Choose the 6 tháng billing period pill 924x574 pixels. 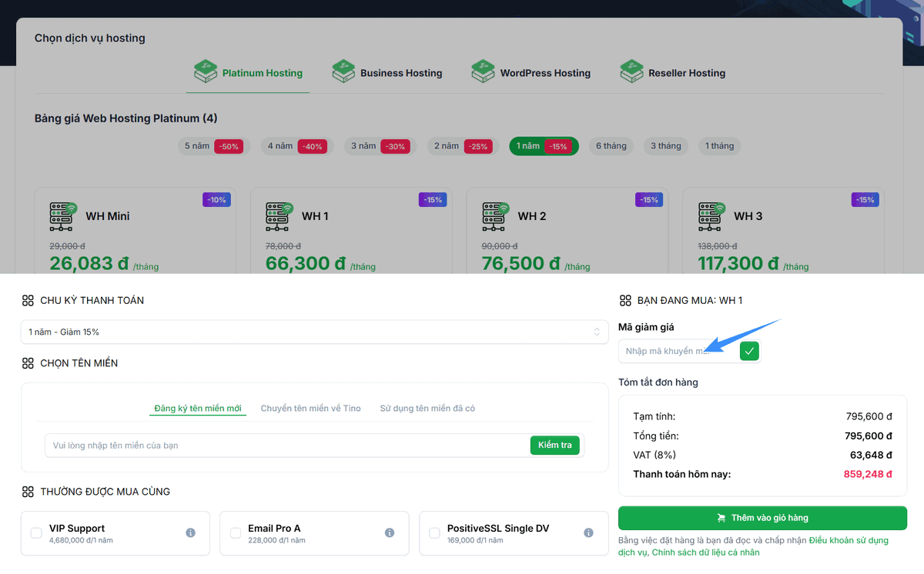pyautogui.click(x=611, y=146)
